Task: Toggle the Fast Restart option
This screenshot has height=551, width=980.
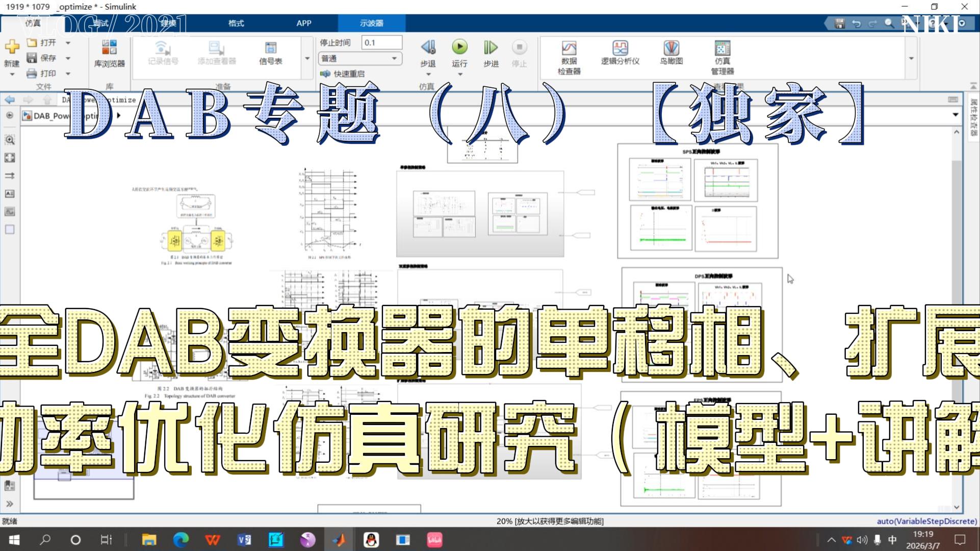Action: (344, 74)
